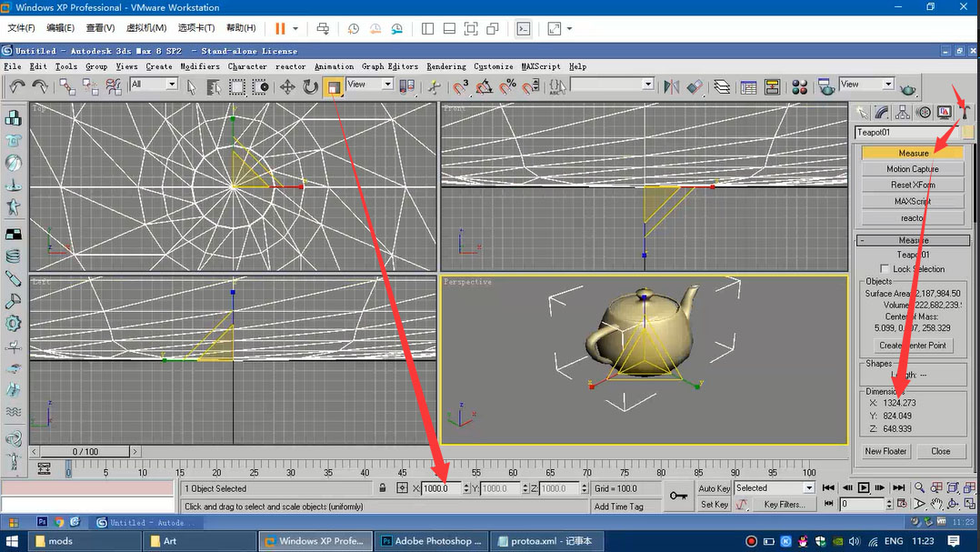Image resolution: width=980 pixels, height=552 pixels.
Task: Open the Graph Editors menu
Action: coord(389,66)
